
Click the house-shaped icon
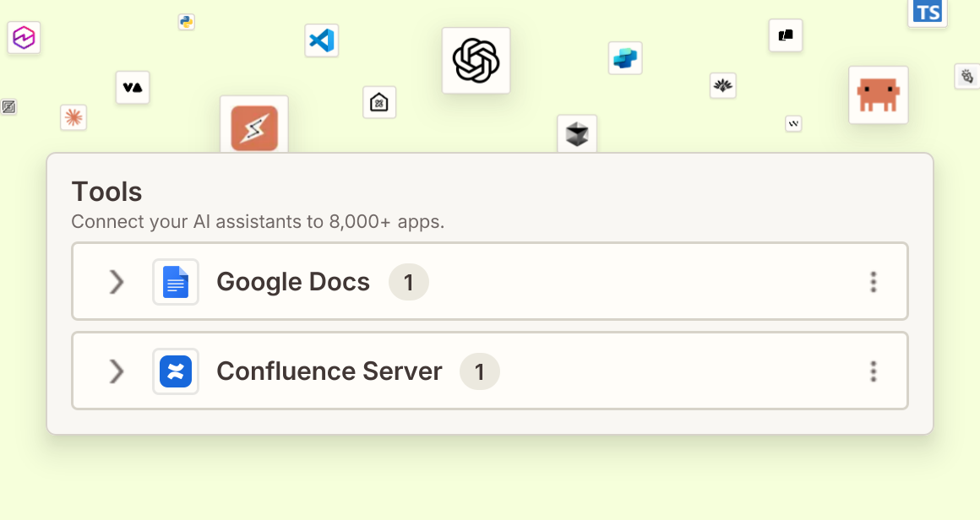click(x=379, y=102)
